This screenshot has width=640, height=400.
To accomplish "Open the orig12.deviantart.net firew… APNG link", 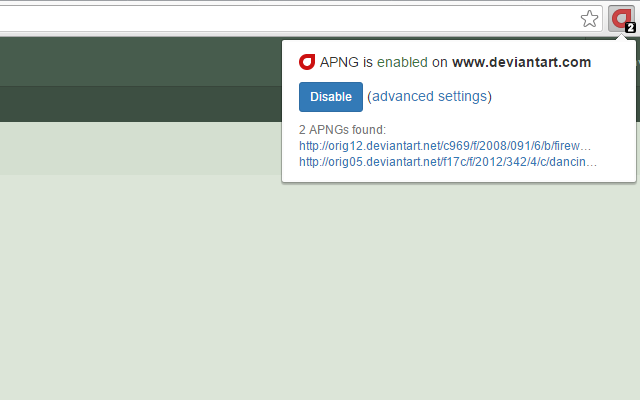I will point(445,146).
